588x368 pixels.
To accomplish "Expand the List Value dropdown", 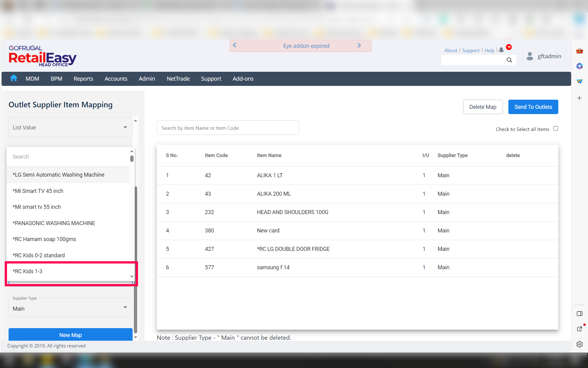I will coord(70,127).
